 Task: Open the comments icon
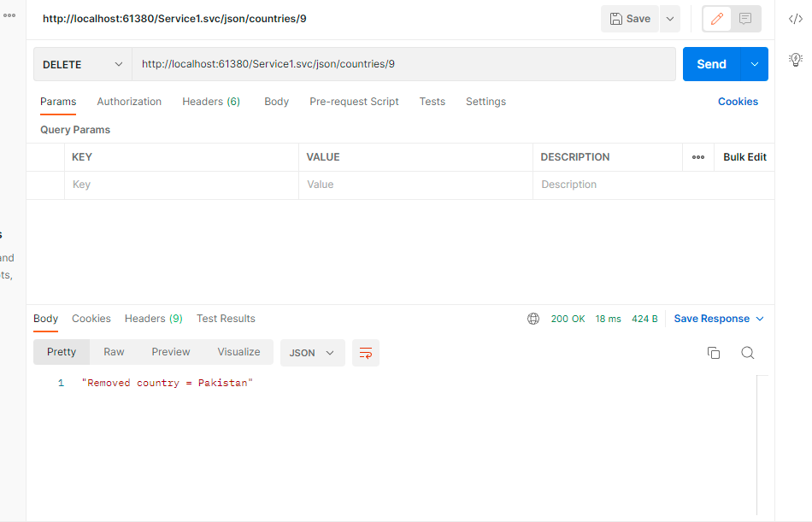click(745, 19)
